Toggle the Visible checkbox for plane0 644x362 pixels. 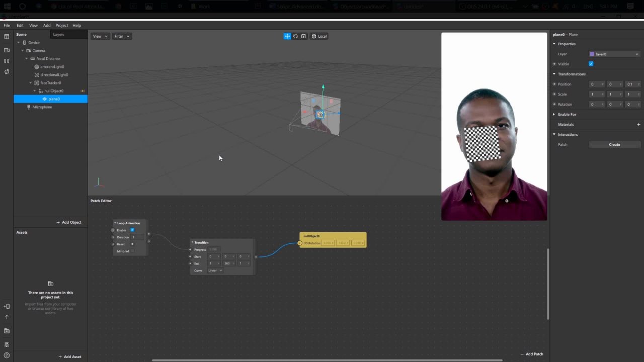[x=591, y=64]
